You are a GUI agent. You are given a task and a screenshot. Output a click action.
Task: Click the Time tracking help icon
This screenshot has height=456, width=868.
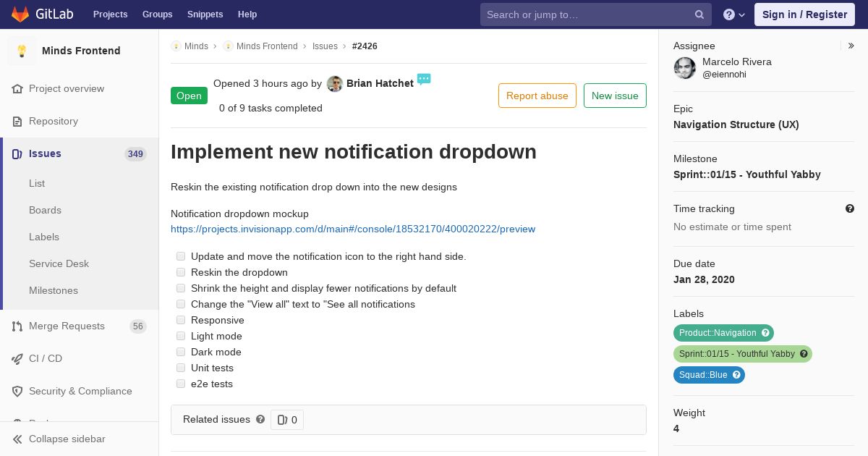pos(850,208)
